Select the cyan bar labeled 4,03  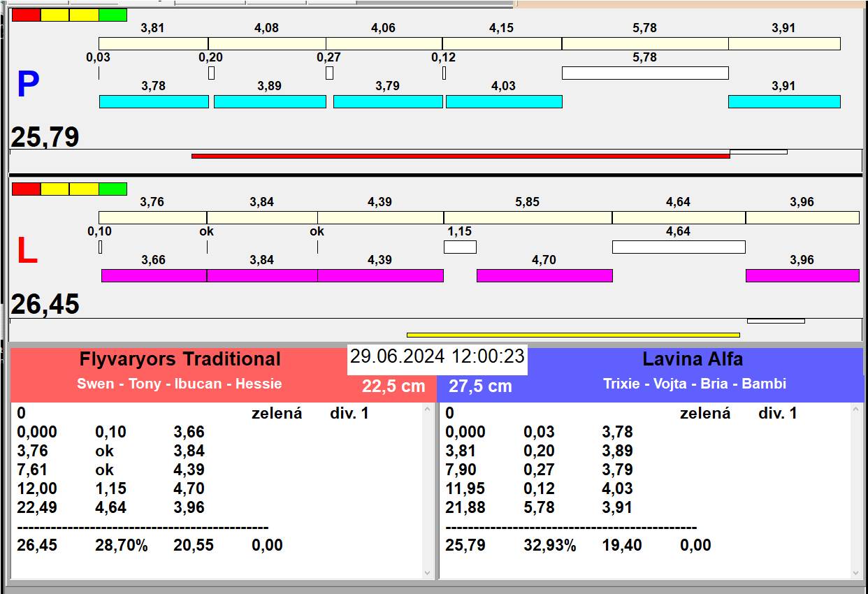coord(504,101)
